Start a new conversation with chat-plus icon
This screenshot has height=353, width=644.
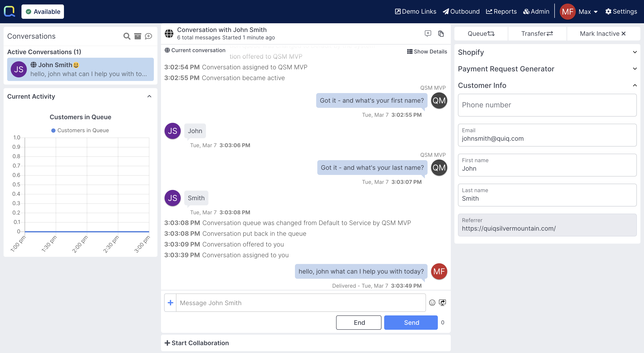148,36
